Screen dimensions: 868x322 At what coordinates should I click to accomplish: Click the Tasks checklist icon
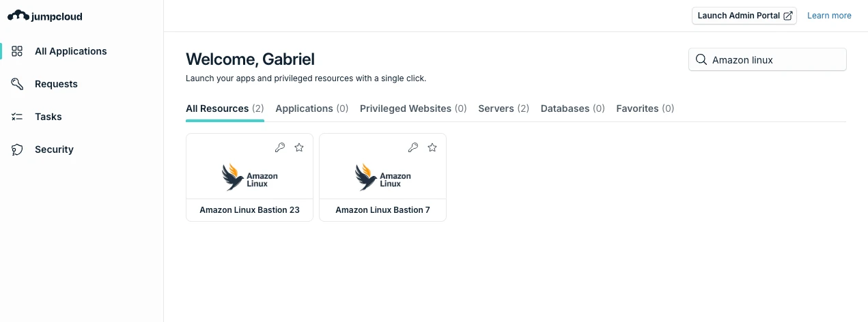tap(18, 117)
